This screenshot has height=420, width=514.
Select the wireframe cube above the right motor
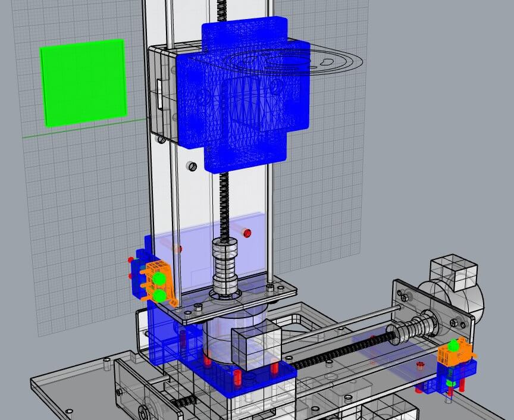454,272
